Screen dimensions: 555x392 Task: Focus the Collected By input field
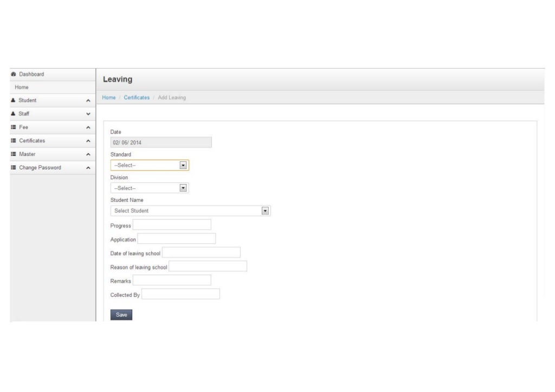181,294
